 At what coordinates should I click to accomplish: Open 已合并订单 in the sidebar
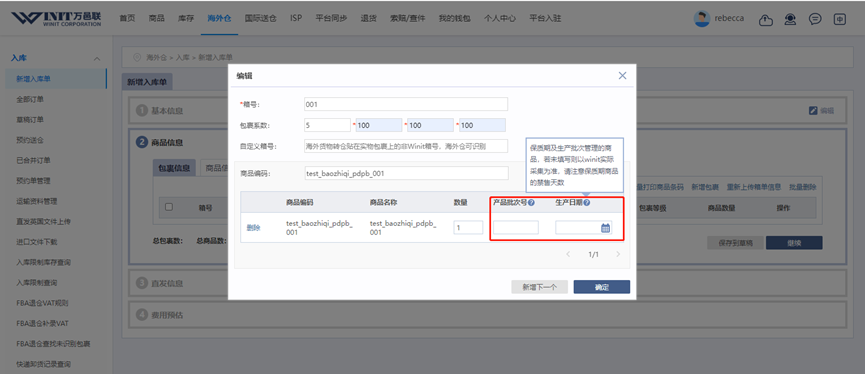coord(34,161)
